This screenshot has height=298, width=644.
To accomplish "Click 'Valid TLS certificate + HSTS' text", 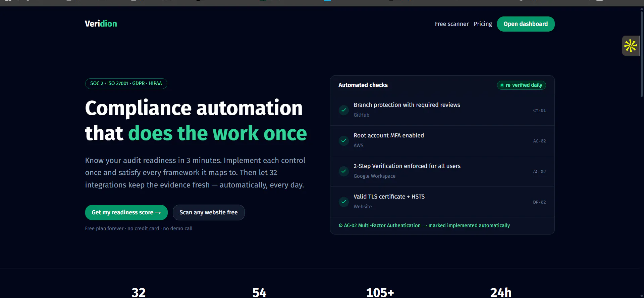I will 389,197.
